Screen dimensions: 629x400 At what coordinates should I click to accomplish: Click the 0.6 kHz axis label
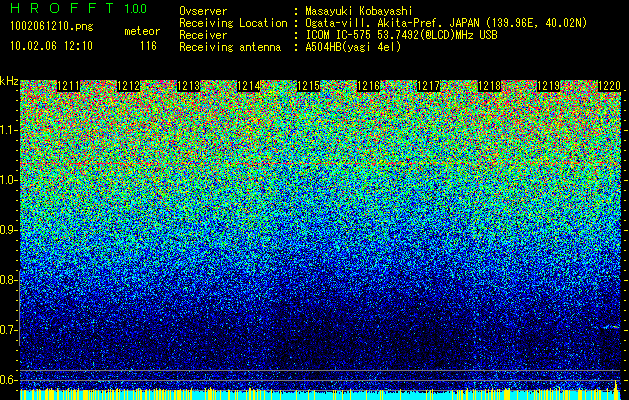click(8, 380)
